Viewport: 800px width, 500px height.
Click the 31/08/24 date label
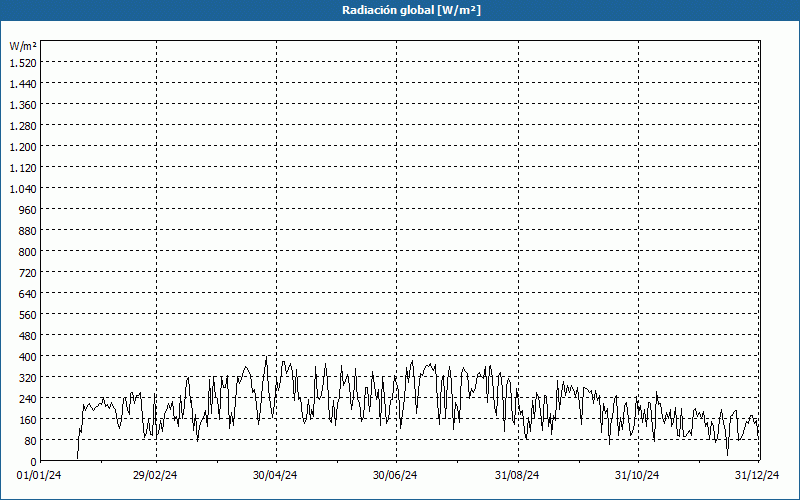point(517,476)
